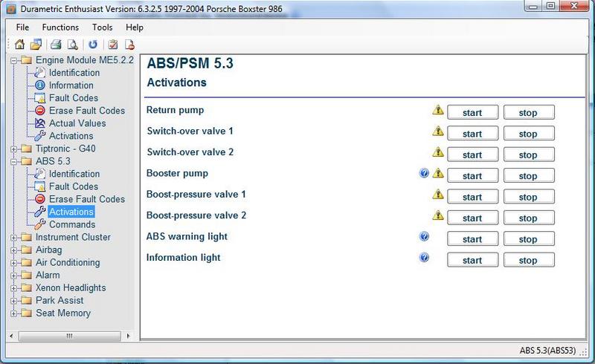595x364 pixels.
Task: Collapse the Engine Module ME5.2.2 node
Action: click(x=13, y=60)
